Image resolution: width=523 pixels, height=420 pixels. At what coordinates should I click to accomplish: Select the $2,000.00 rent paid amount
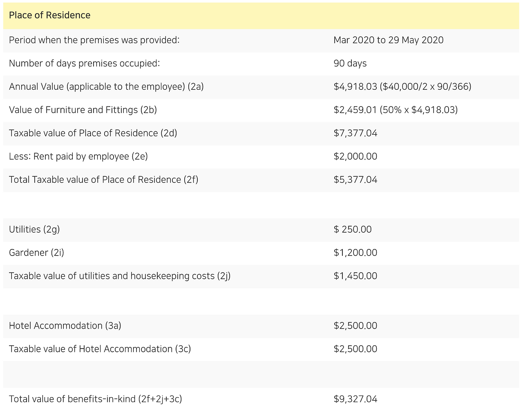click(355, 157)
